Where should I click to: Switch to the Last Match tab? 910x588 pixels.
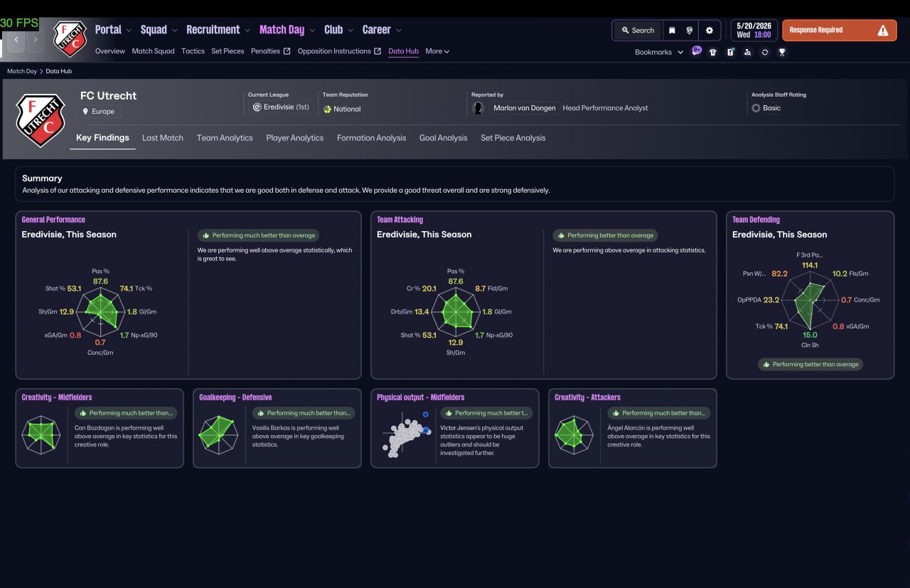[163, 138]
